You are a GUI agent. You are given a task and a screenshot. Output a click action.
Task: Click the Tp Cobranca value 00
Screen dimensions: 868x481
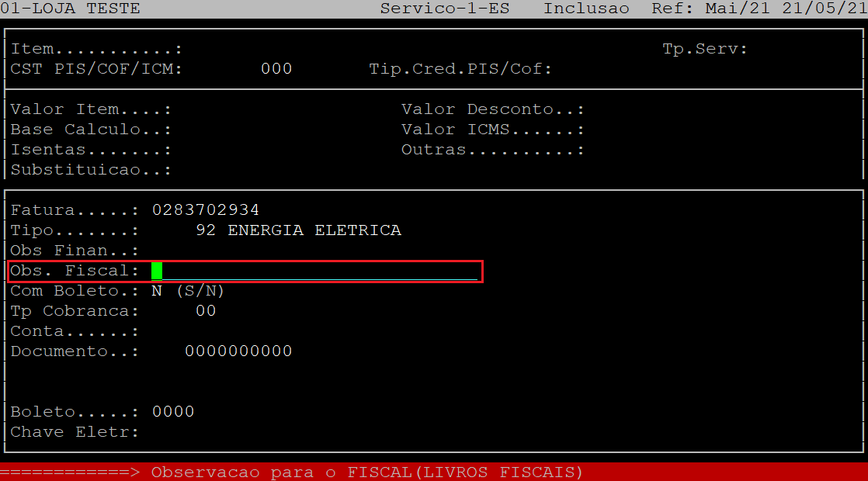click(206, 311)
